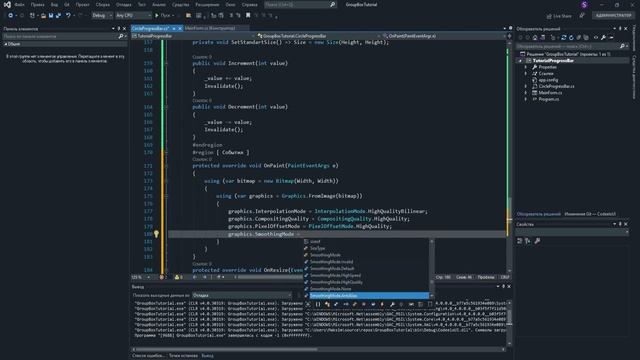Open the Расширения menu
Screen dimensions: 640x360
(x=207, y=4)
